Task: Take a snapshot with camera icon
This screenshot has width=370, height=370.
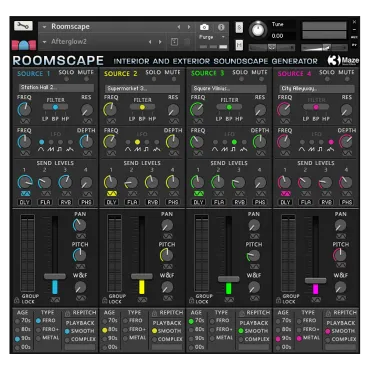Action: [204, 27]
